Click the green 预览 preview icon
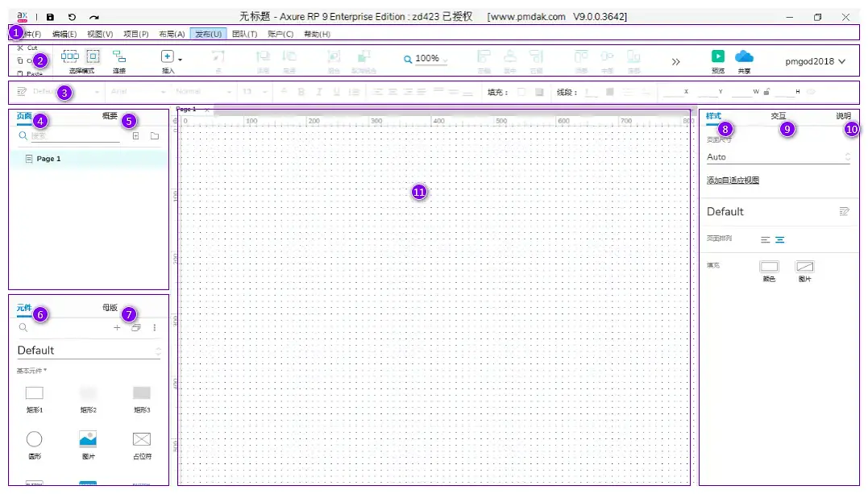This screenshot has width=868, height=494. tap(717, 56)
